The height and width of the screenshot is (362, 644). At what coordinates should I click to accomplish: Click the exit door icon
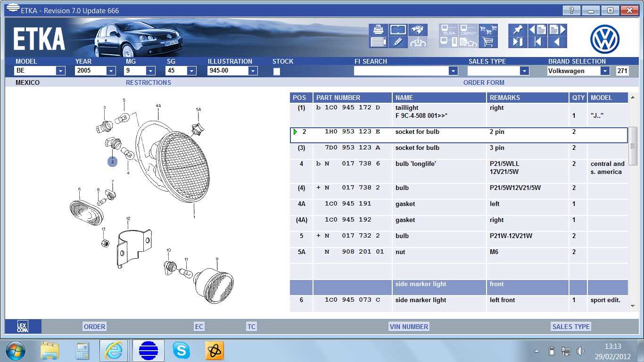pos(518,42)
